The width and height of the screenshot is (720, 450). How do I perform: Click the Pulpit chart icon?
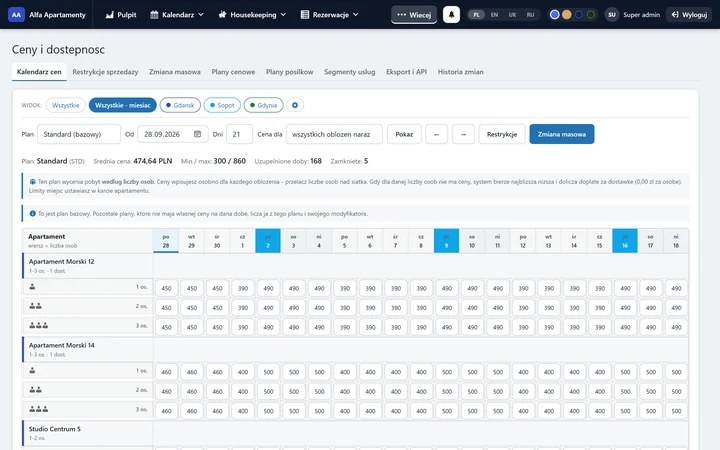(x=109, y=15)
